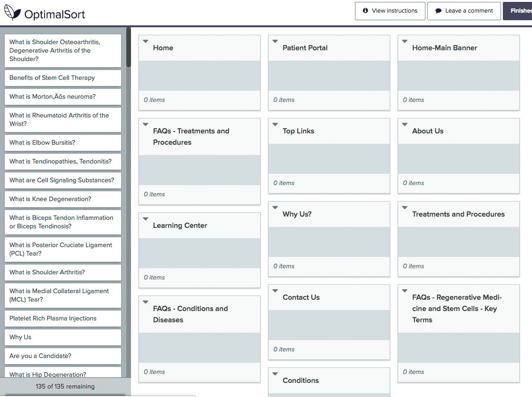Image resolution: width=532 pixels, height=397 pixels.
Task: Select the Benefits of Stem Cell Therapy card
Action: coord(63,78)
